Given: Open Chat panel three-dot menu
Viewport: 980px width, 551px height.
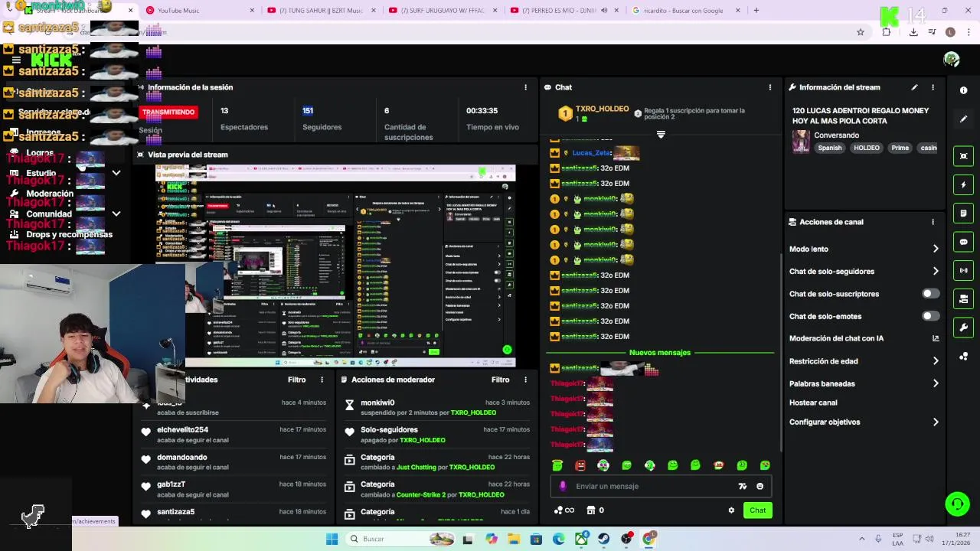Looking at the screenshot, I should [x=770, y=87].
